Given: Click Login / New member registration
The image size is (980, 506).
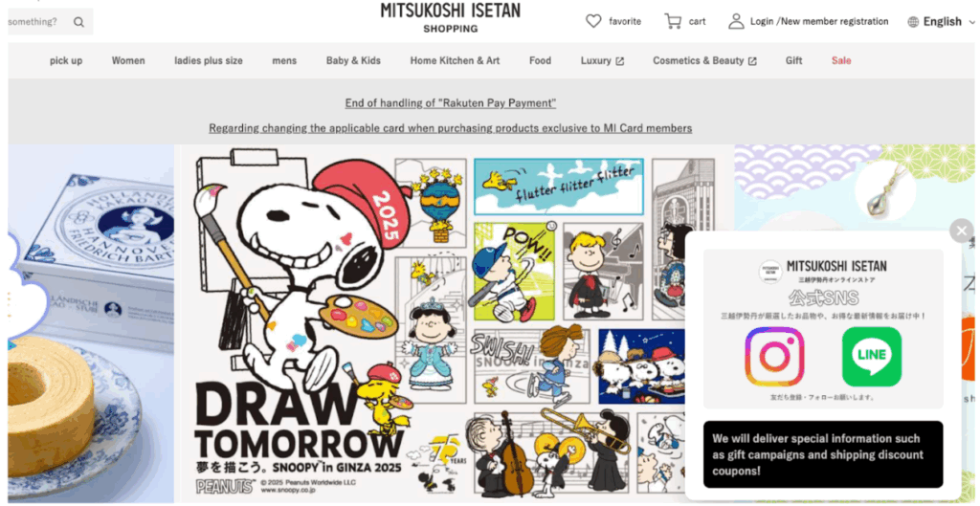Looking at the screenshot, I should click(x=819, y=21).
